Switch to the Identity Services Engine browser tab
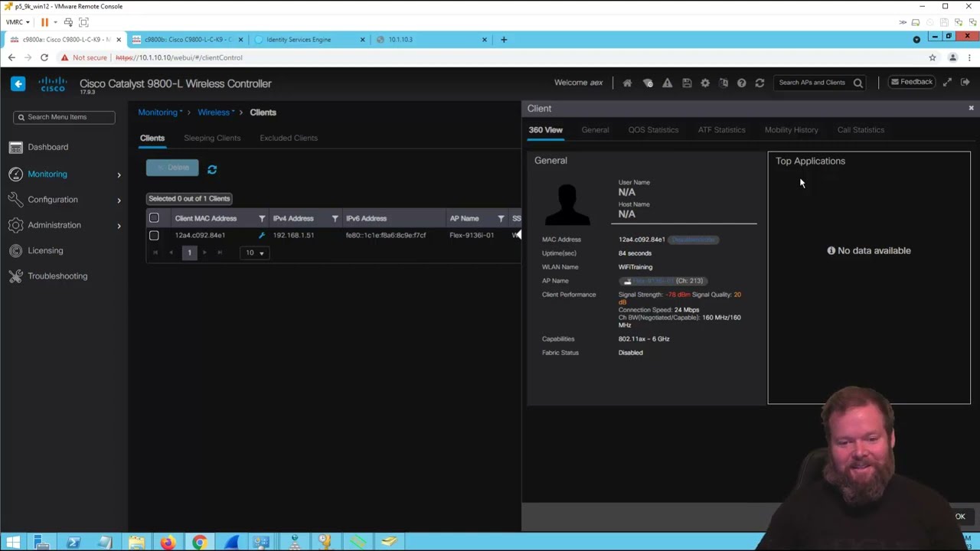Viewport: 980px width, 551px height. (310, 40)
